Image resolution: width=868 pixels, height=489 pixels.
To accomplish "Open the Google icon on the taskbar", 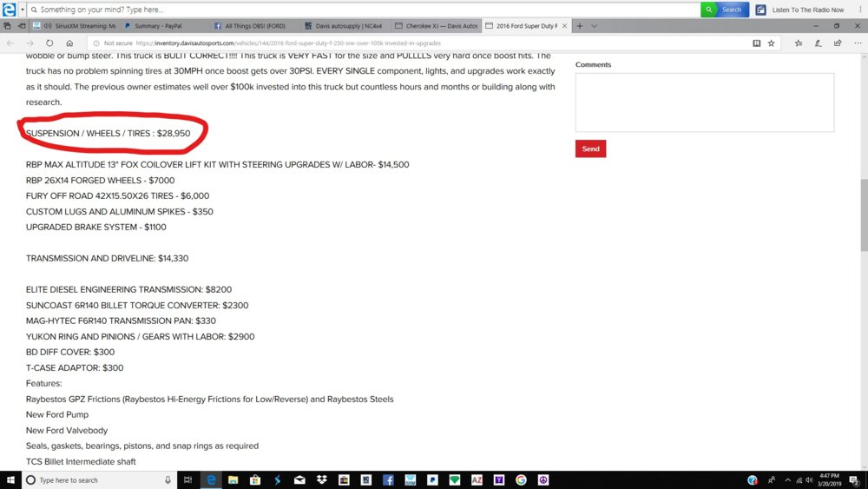I will tap(521, 480).
